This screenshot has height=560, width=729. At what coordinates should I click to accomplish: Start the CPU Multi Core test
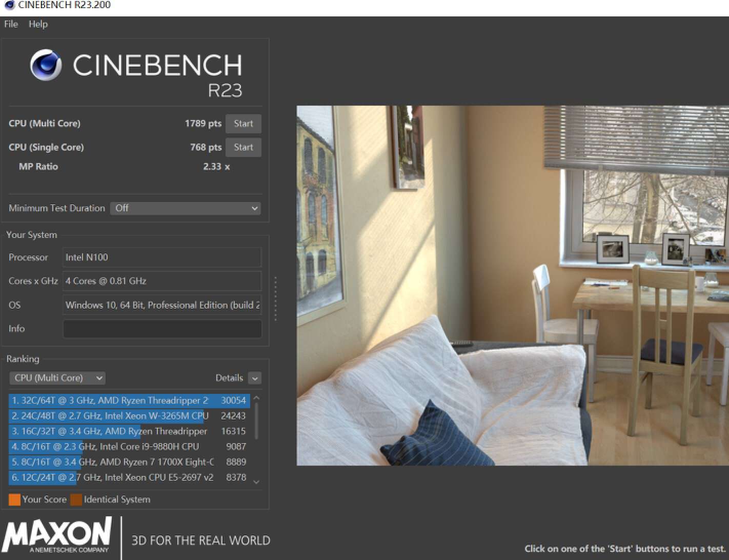coord(244,124)
